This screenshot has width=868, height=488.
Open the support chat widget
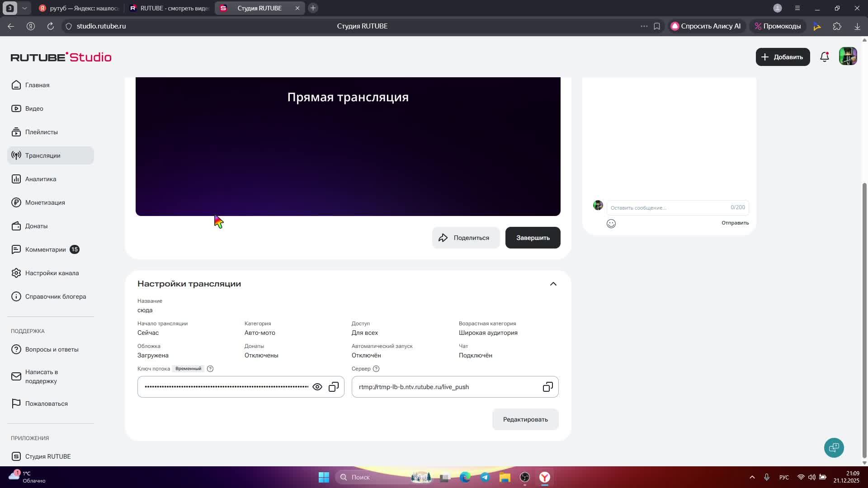(834, 448)
